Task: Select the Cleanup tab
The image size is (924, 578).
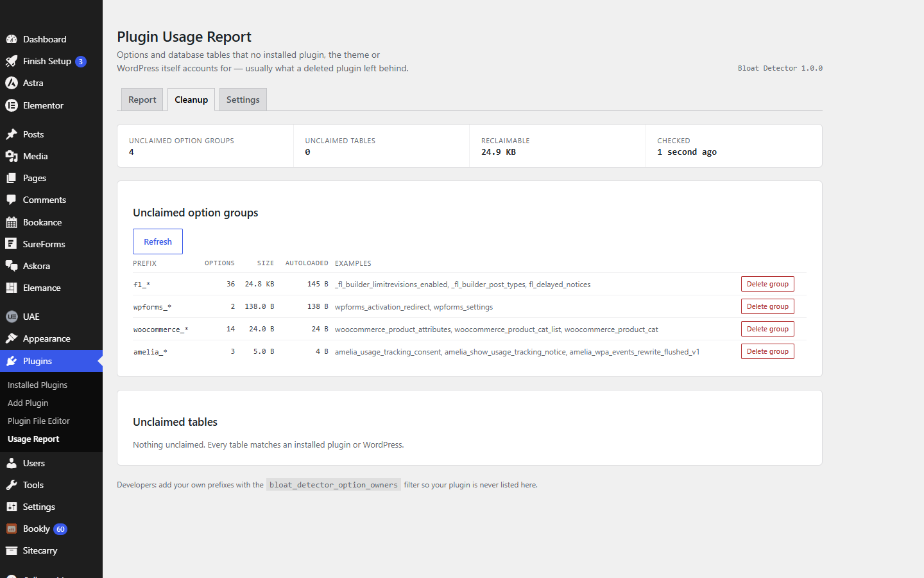Action: (x=191, y=100)
